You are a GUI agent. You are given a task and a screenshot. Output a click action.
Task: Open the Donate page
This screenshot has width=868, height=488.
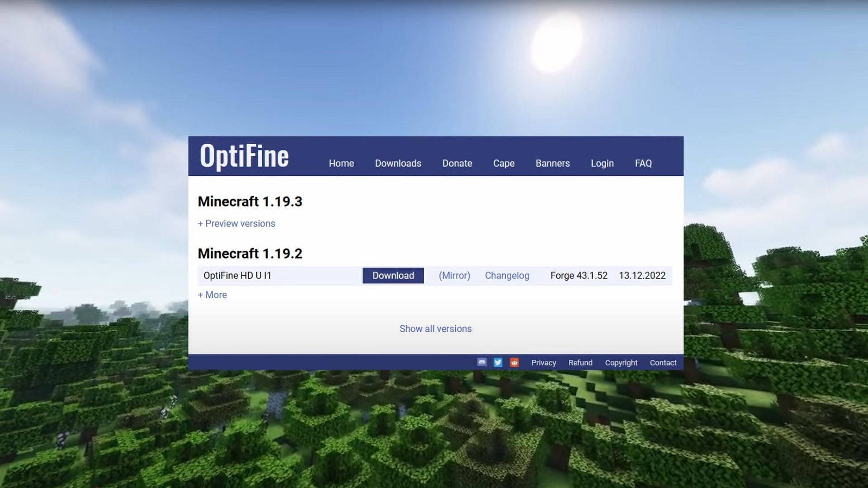[457, 163]
